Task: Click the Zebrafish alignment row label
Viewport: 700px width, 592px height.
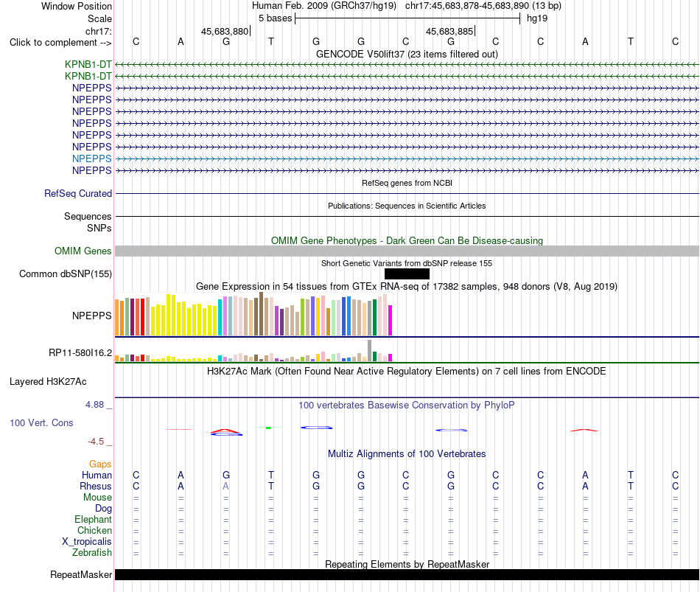Action: (x=92, y=553)
